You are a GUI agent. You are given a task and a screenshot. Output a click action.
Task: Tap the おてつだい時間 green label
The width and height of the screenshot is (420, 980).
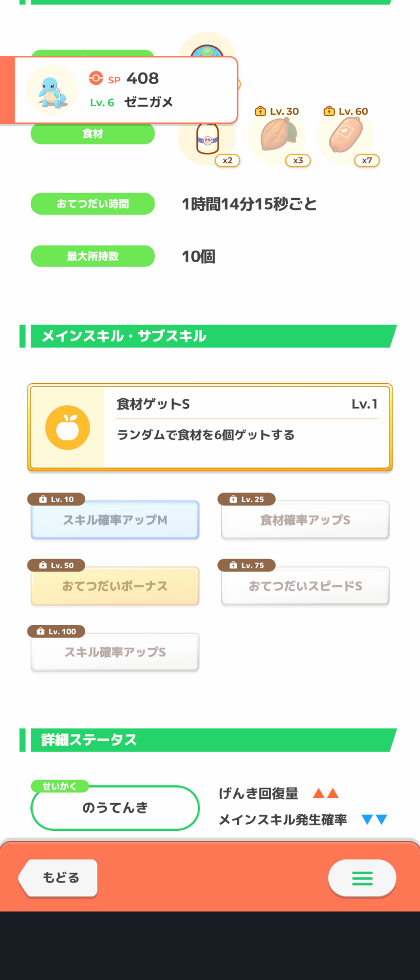[x=93, y=204]
